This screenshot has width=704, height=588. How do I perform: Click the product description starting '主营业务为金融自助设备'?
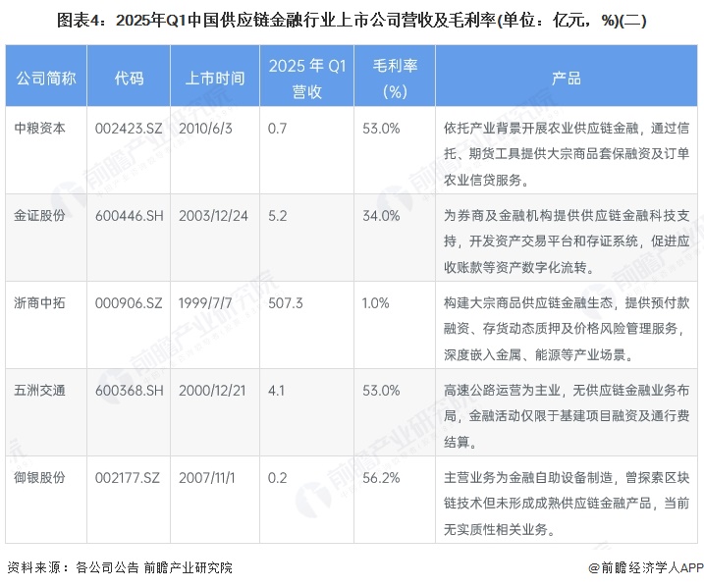pos(567,504)
